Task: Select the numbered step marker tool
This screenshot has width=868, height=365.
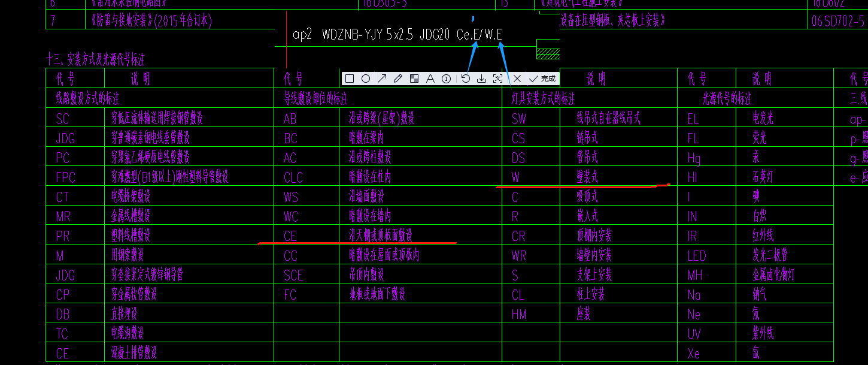Action: [x=446, y=79]
